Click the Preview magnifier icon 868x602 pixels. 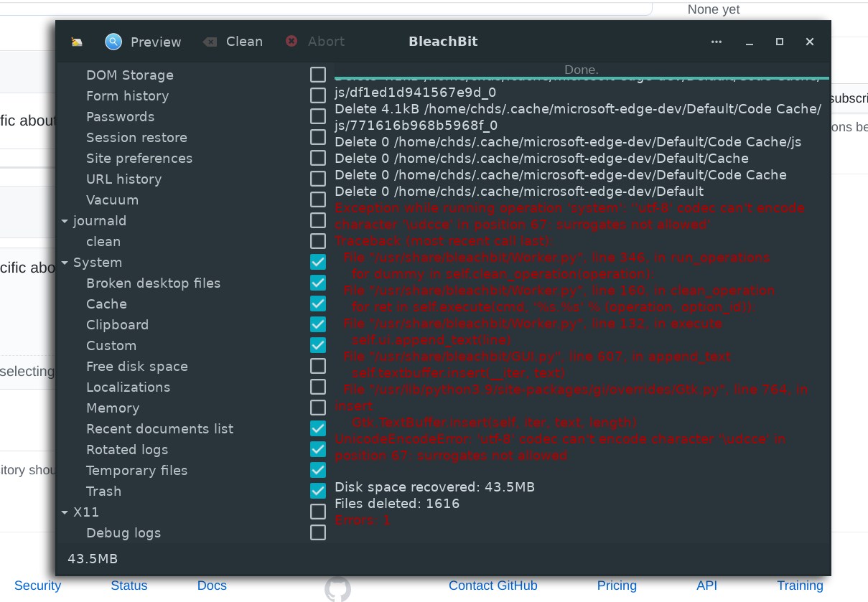pos(113,42)
